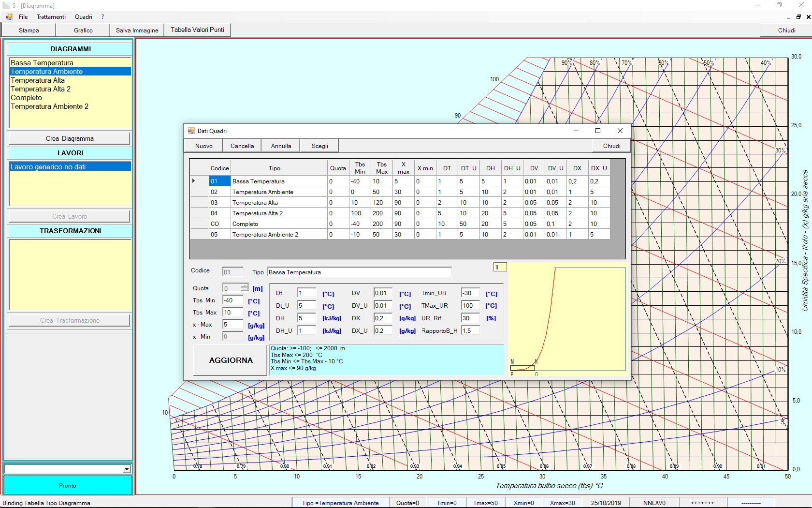Click the Crea Diagramma button

70,138
